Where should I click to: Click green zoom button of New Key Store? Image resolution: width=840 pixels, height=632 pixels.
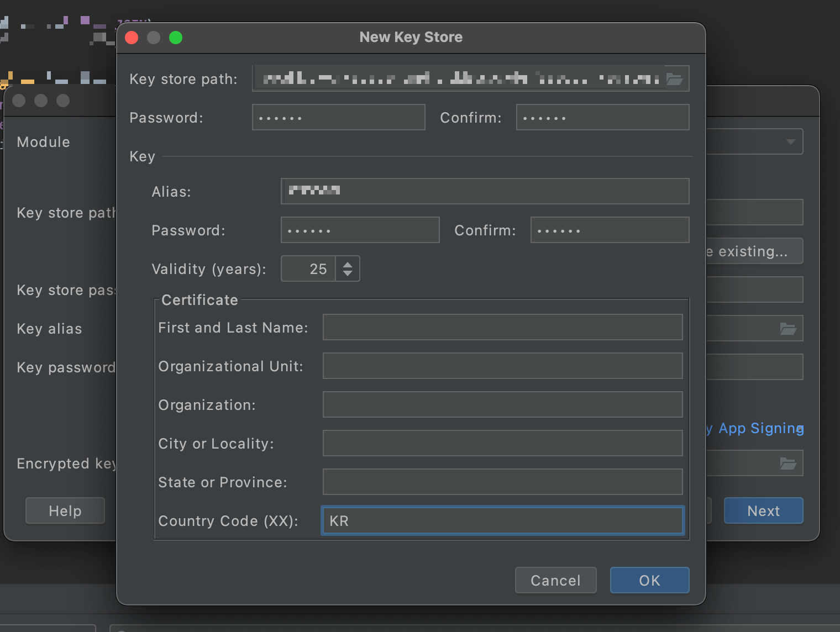(x=176, y=38)
